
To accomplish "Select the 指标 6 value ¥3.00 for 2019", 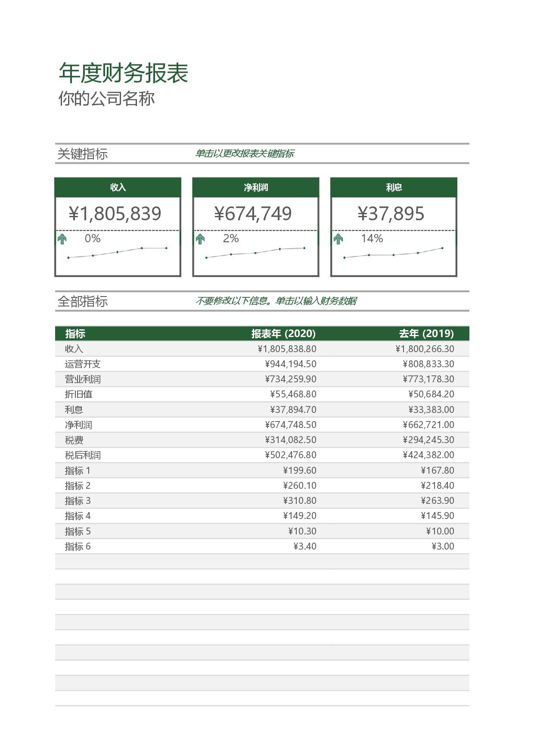I will tap(443, 547).
